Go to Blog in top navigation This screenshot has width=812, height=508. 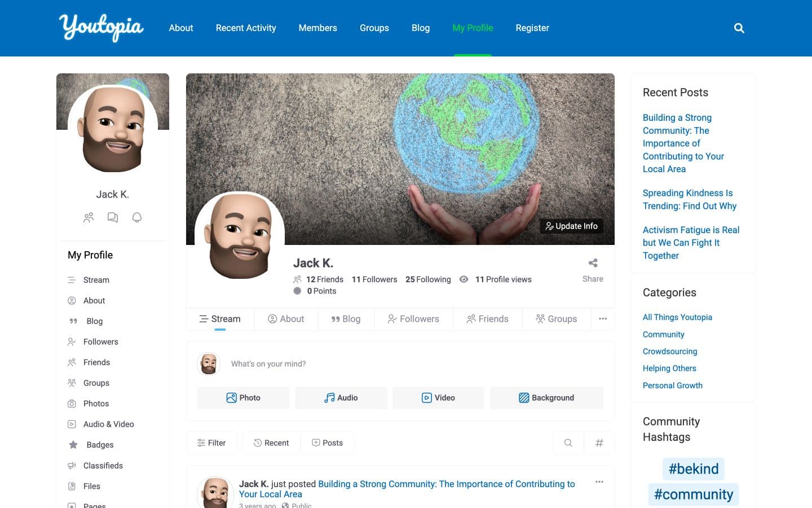[x=421, y=28]
